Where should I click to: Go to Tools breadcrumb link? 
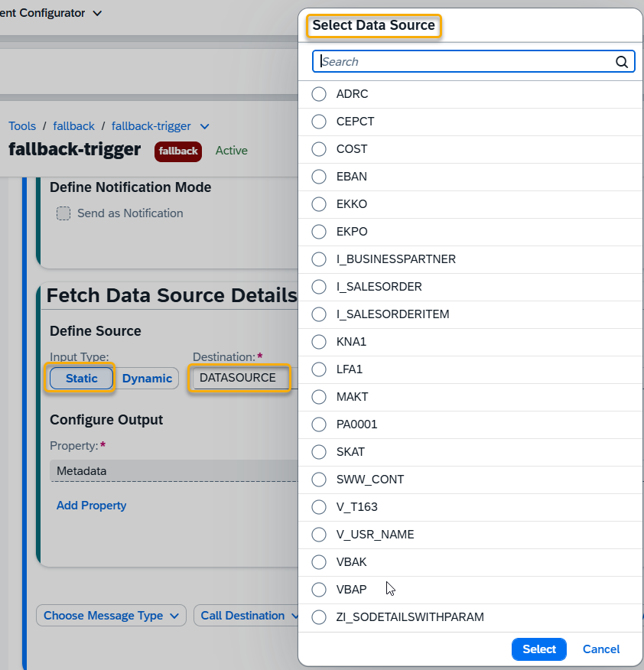[x=22, y=126]
